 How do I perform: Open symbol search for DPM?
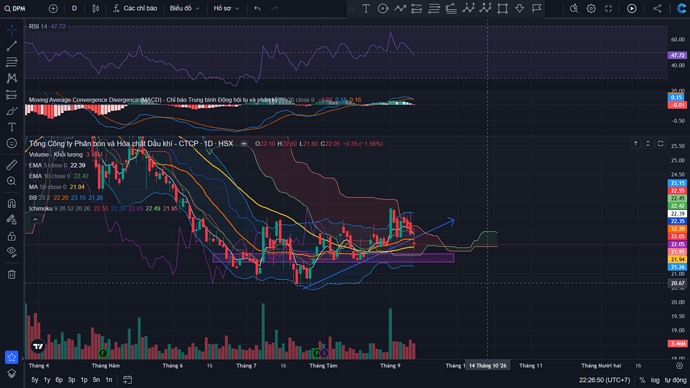[15, 8]
